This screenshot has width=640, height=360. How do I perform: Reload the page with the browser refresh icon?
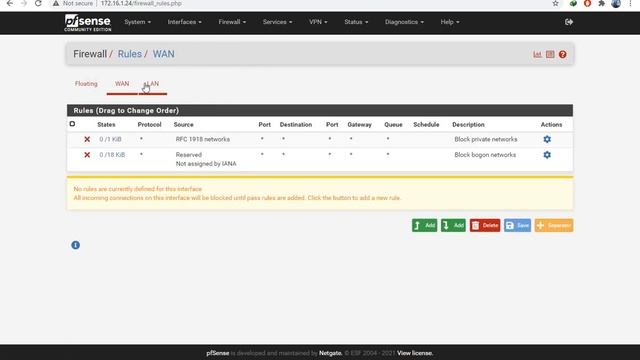(38, 3)
